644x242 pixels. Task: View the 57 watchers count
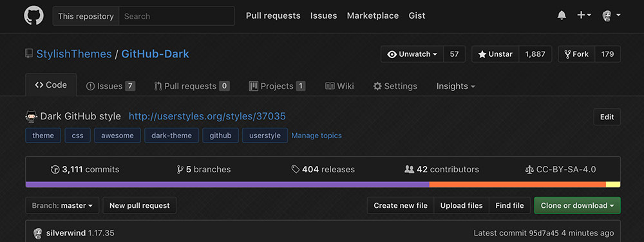point(454,54)
